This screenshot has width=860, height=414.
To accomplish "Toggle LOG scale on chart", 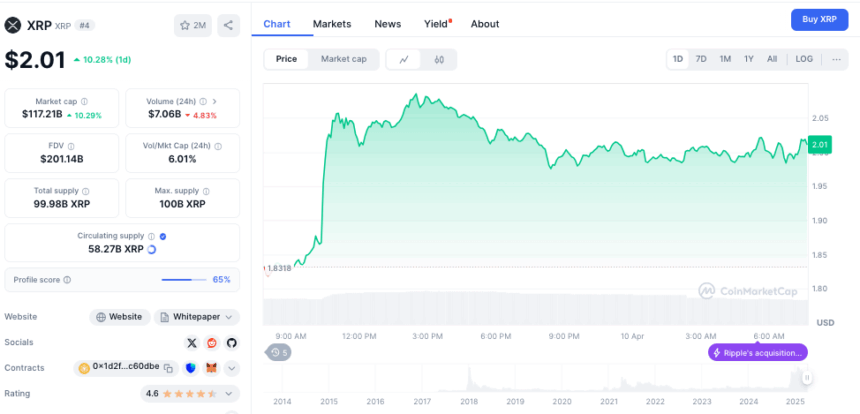I will (804, 59).
